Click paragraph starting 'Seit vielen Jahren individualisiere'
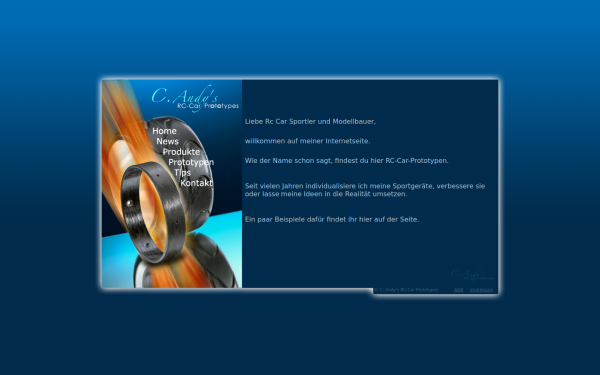The image size is (600, 375). [x=365, y=190]
